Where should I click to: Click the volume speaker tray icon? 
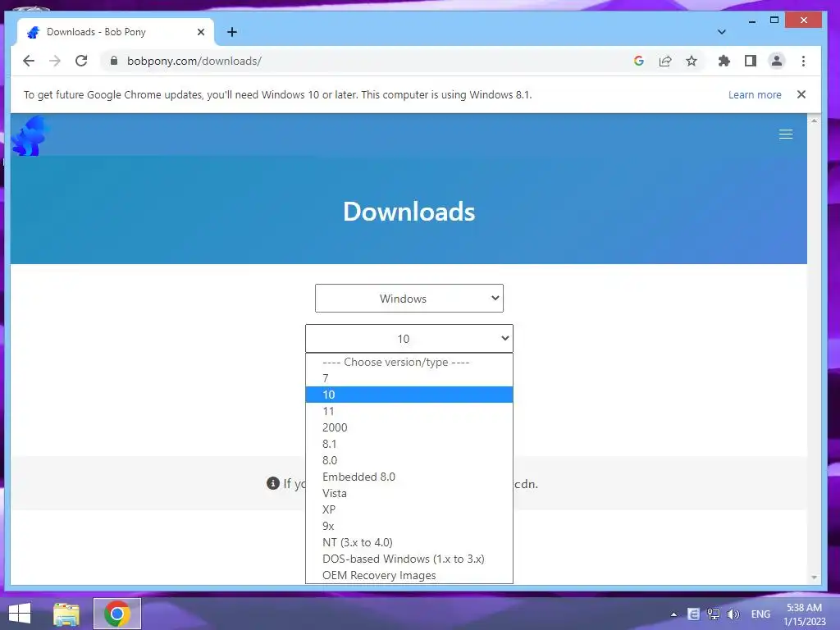(733, 614)
